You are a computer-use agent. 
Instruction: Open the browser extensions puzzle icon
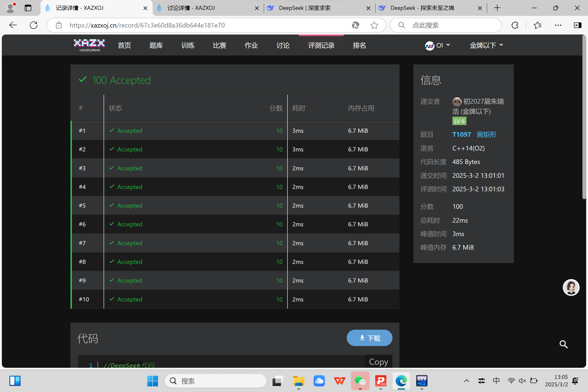coord(515,25)
